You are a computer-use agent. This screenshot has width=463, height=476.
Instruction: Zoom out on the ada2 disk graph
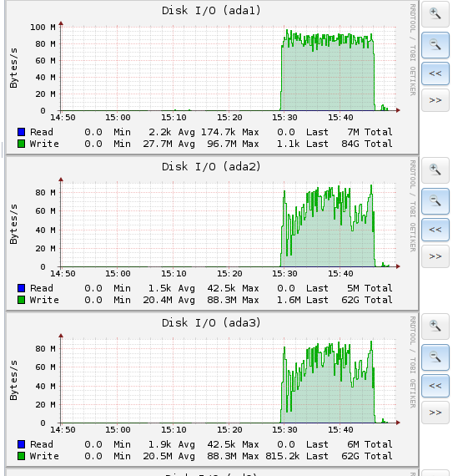435,201
